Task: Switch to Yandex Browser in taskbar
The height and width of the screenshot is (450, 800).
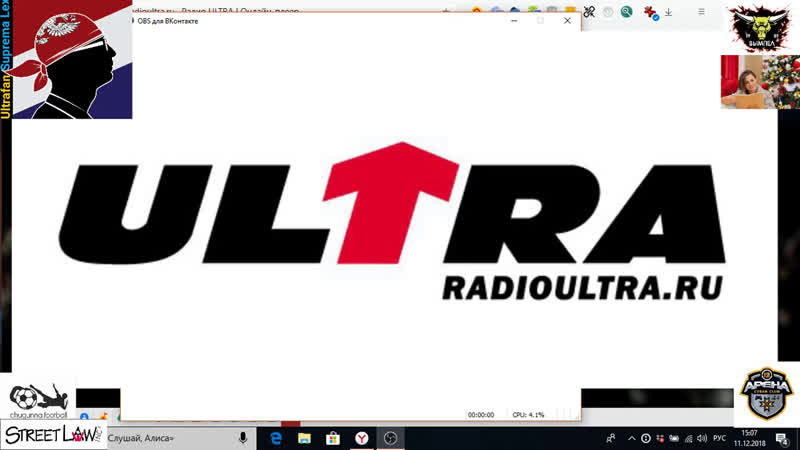Action: (362, 438)
